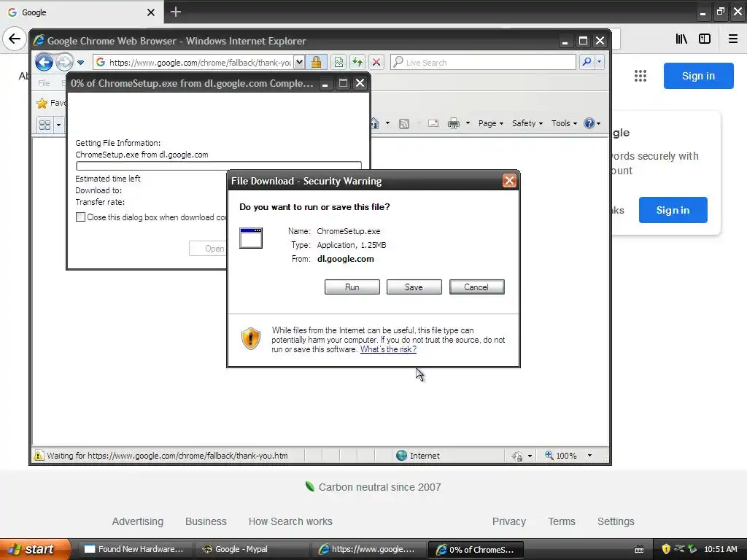Open the Page menu in IE
747x560 pixels.
pos(491,123)
